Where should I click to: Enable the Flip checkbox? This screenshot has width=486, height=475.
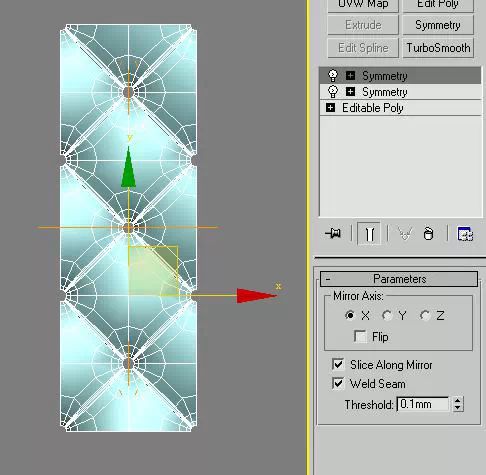coord(360,336)
